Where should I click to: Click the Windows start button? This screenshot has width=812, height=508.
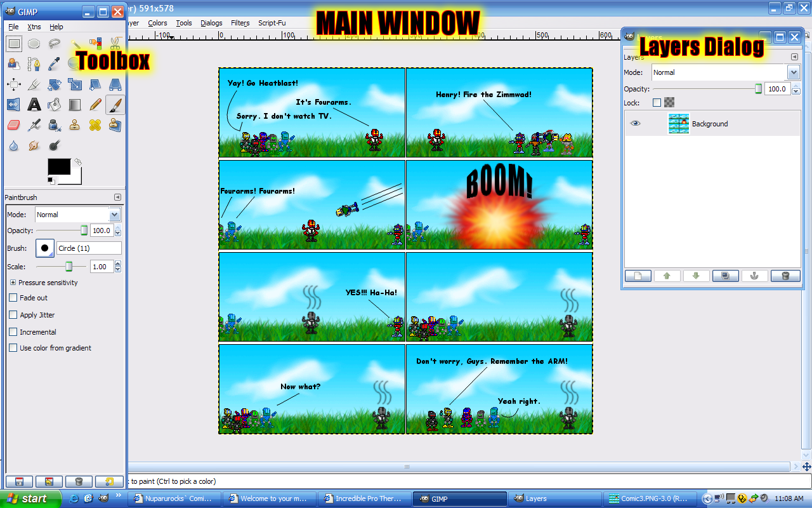30,498
